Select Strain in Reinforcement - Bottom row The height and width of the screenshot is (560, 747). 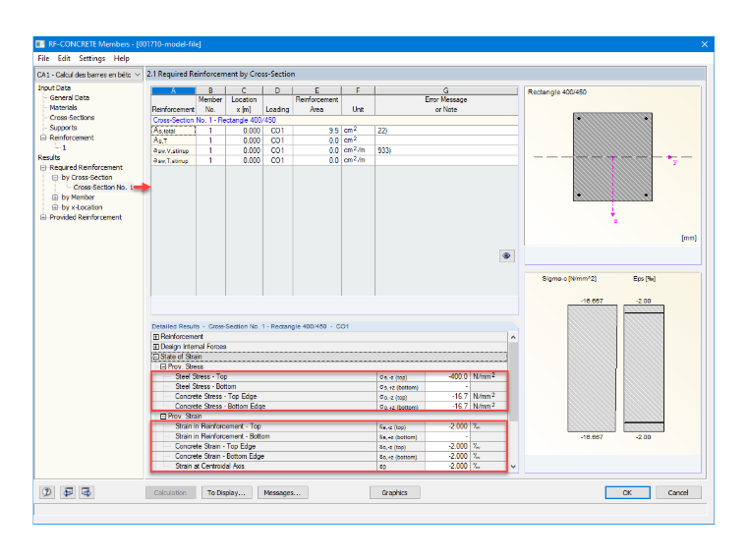pyautogui.click(x=329, y=436)
